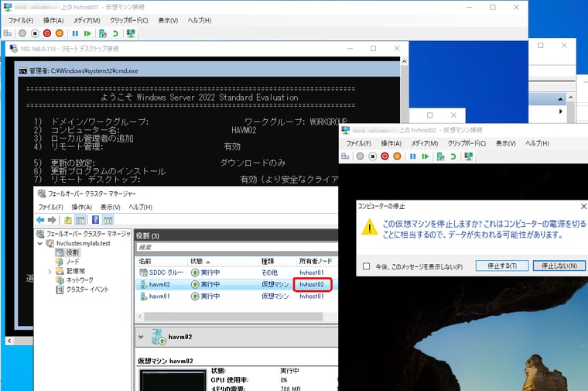The height and width of the screenshot is (391, 588).
Task: Pause the hvhost02 virtual machine
Action: (412, 156)
